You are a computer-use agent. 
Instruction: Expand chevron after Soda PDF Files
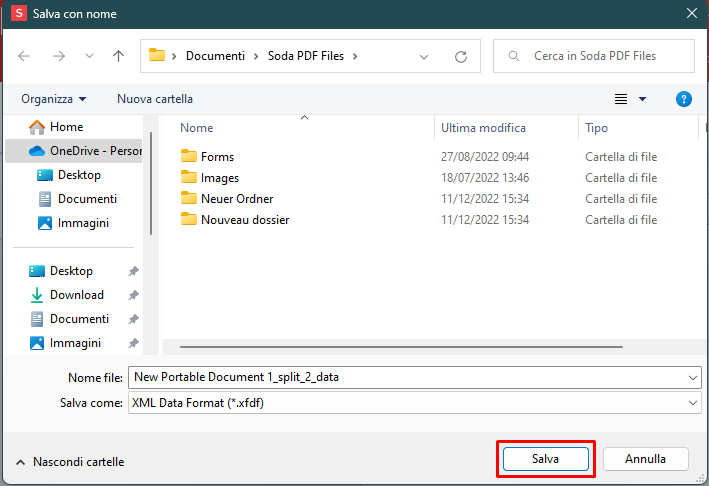coord(355,57)
